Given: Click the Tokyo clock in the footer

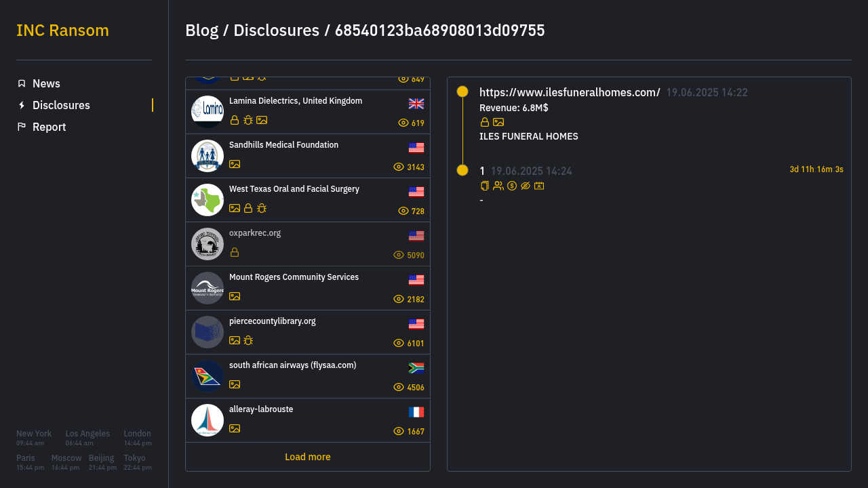Looking at the screenshot, I should click(138, 462).
